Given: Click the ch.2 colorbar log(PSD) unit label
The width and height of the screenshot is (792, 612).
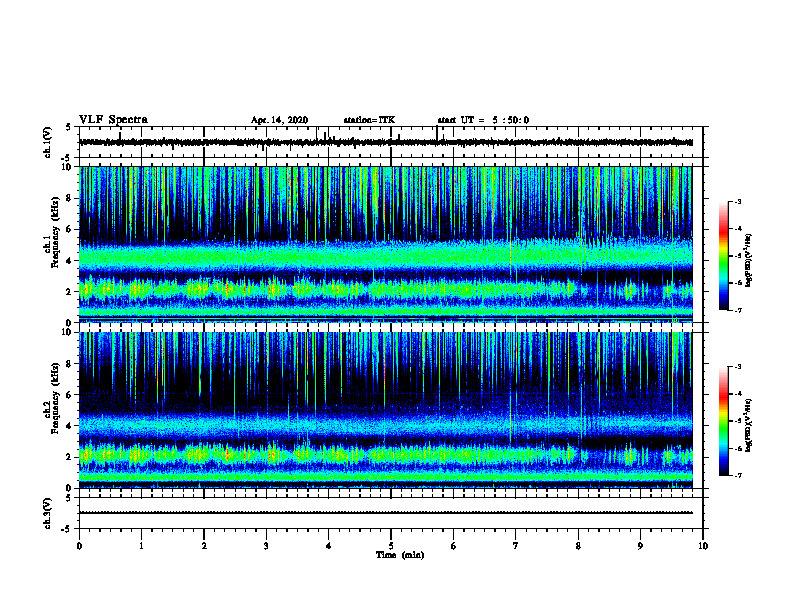Looking at the screenshot, I should tap(749, 426).
